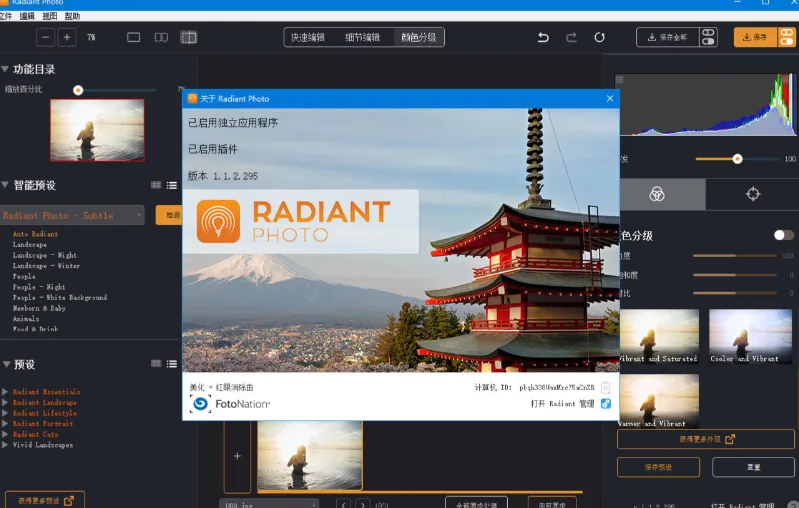
Task: Zoom out with the minus button
Action: (45, 37)
